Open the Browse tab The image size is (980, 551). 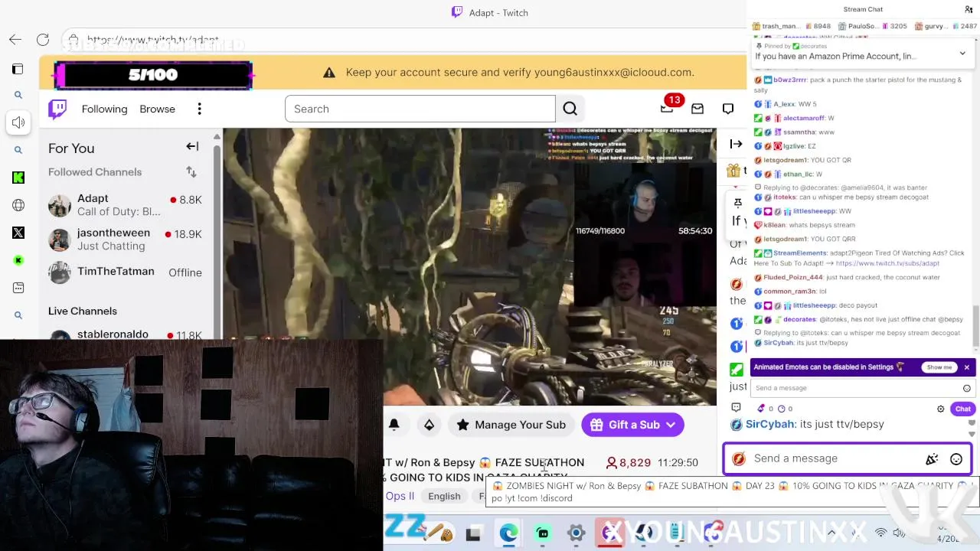[x=157, y=109]
